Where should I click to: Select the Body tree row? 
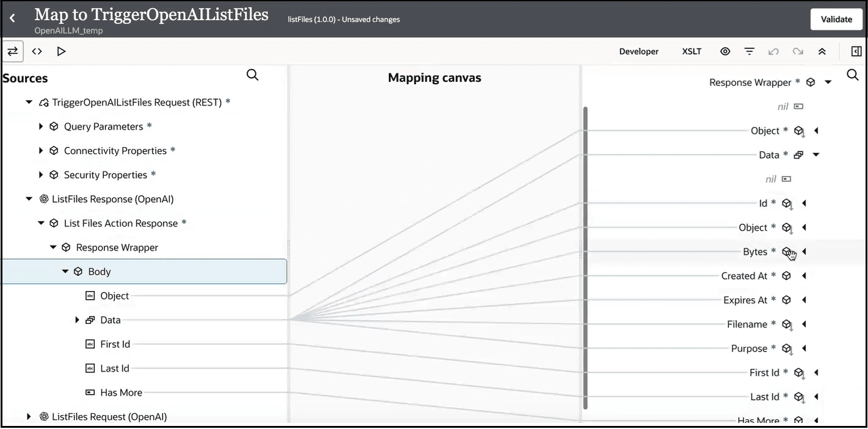(x=144, y=272)
